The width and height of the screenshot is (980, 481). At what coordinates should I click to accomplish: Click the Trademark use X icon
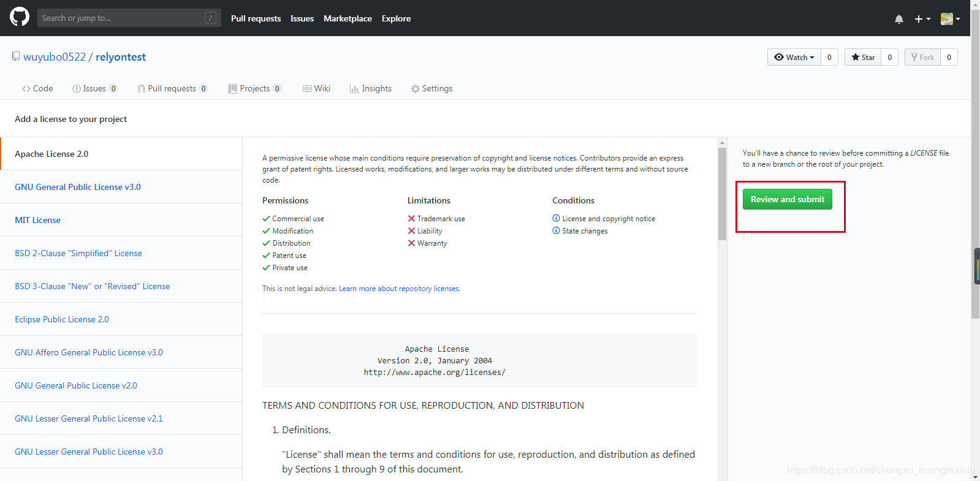(411, 218)
